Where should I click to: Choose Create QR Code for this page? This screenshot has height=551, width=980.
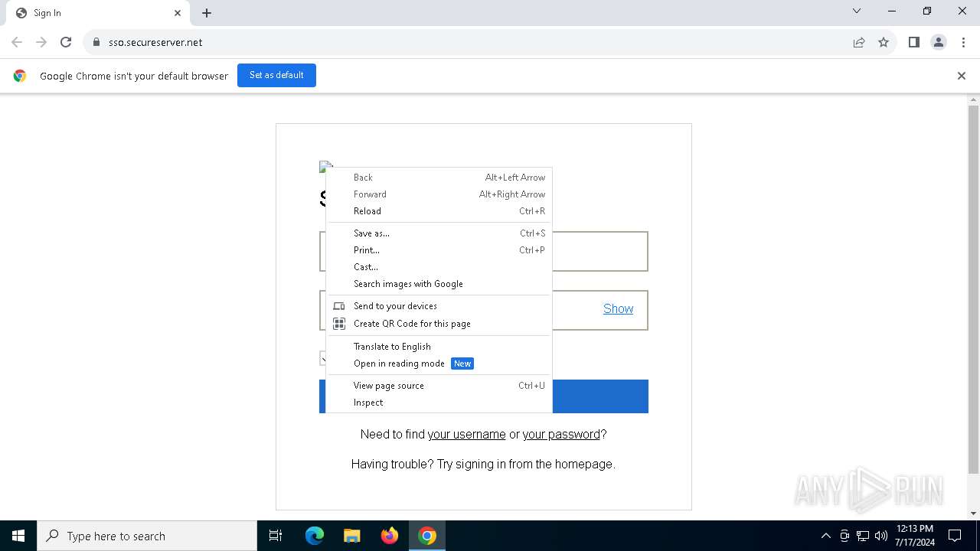coord(439,324)
